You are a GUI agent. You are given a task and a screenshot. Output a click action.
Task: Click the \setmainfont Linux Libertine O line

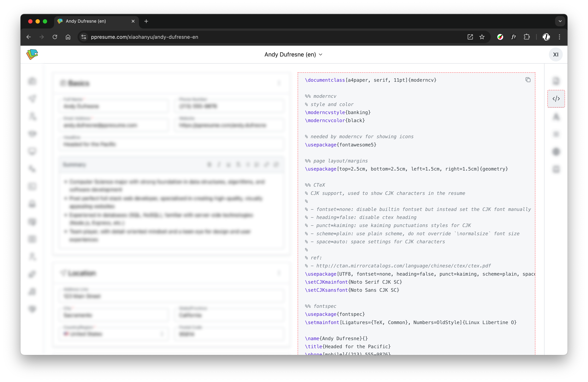click(x=411, y=322)
